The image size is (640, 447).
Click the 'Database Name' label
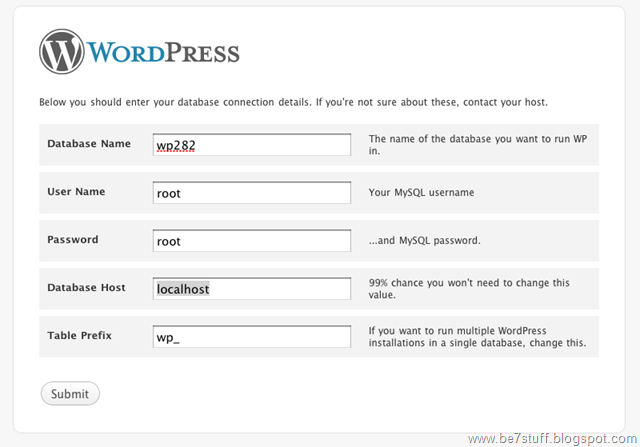89,144
